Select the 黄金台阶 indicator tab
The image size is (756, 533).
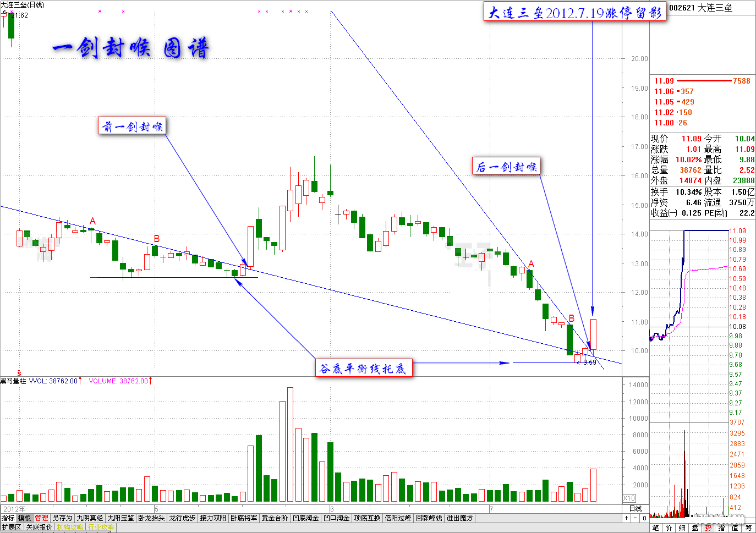tap(275, 518)
